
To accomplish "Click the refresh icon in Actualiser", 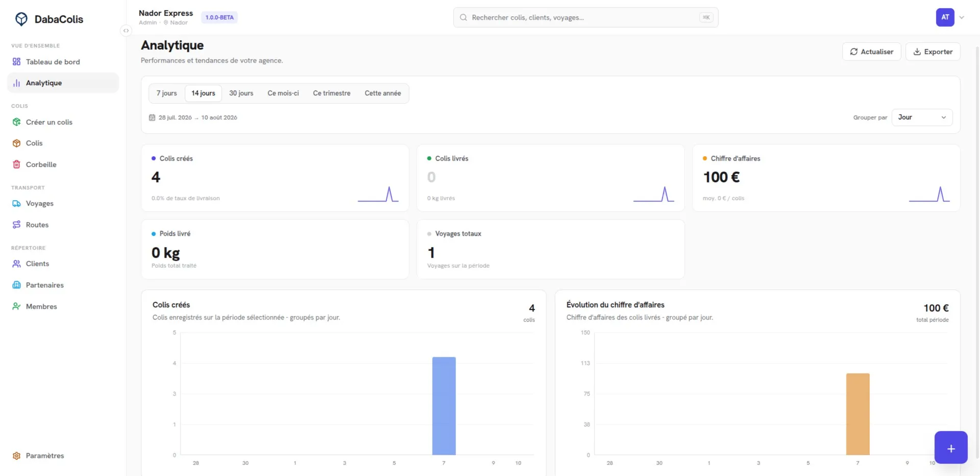I will [853, 52].
